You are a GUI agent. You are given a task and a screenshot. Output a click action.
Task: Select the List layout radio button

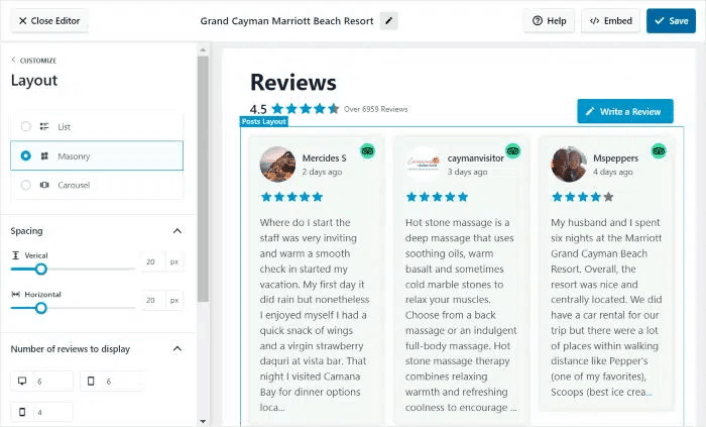click(x=26, y=127)
